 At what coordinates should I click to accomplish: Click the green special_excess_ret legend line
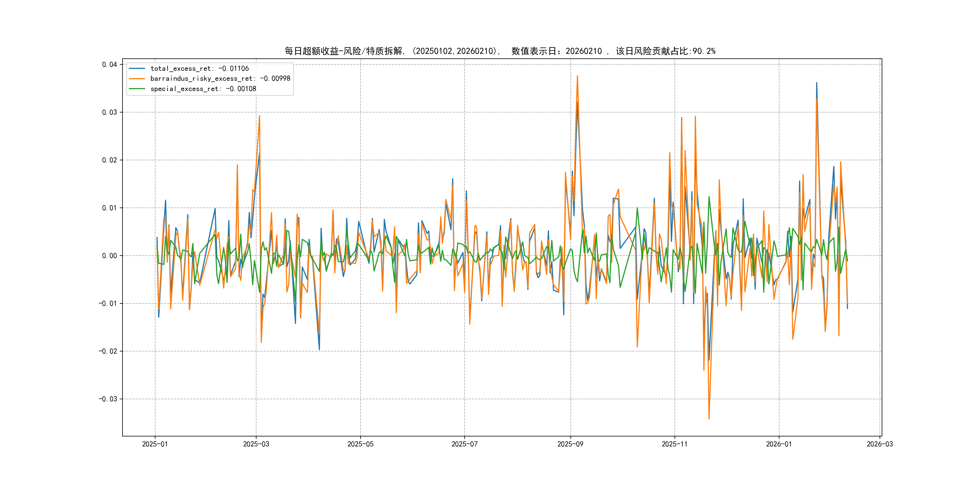[137, 89]
